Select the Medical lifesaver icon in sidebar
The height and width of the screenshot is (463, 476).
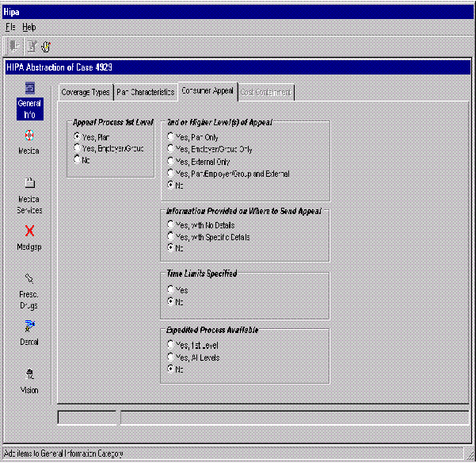click(29, 135)
